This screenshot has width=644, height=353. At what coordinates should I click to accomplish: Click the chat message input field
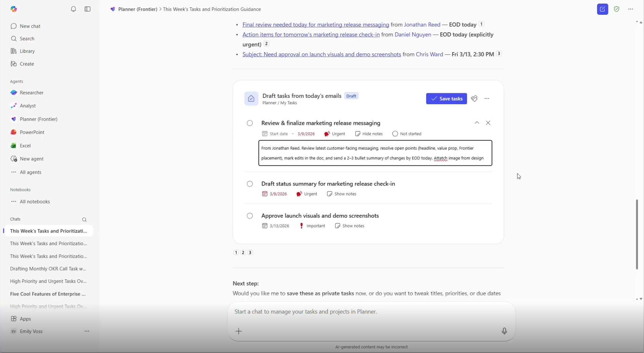tap(371, 312)
